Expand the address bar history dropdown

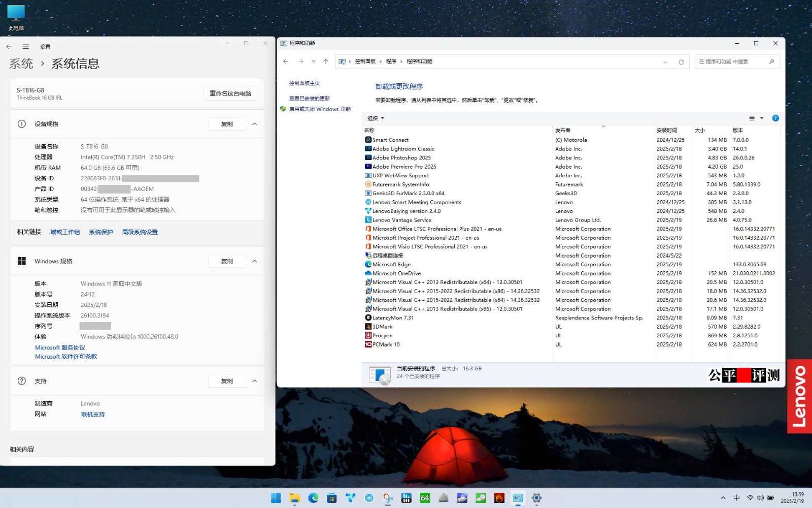665,62
